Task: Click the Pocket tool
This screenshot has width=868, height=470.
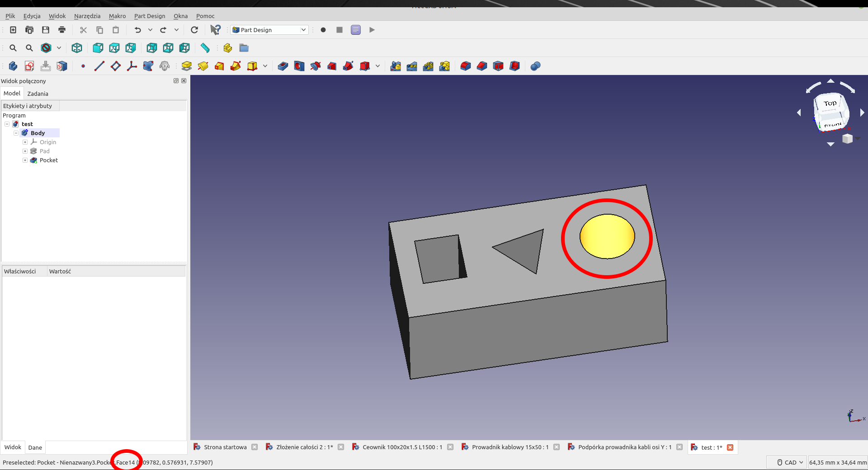Action: pyautogui.click(x=283, y=66)
